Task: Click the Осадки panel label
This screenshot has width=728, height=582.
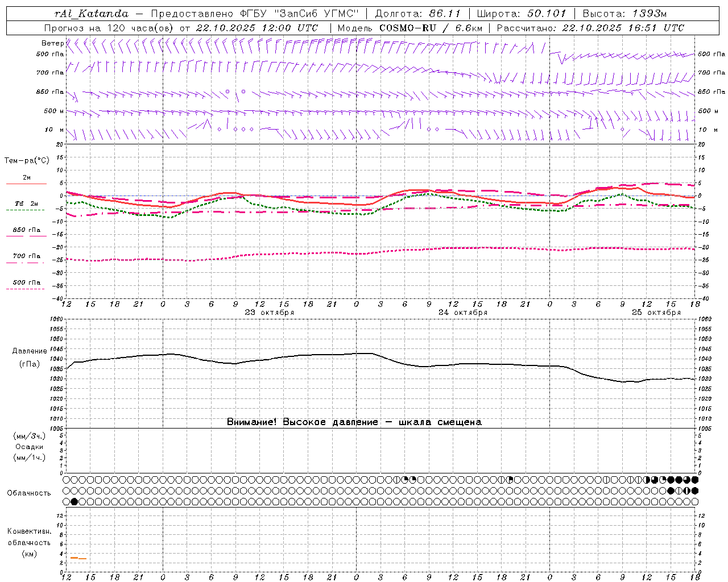Action: click(30, 447)
